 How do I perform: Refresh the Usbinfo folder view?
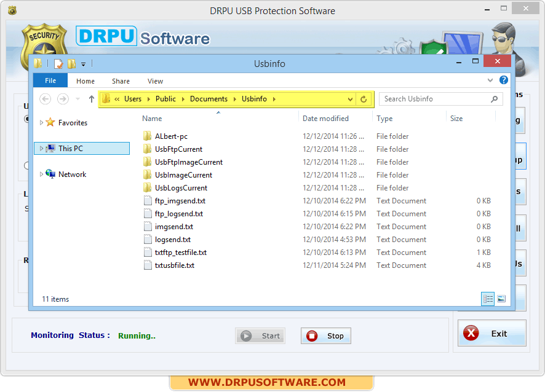pyautogui.click(x=364, y=100)
